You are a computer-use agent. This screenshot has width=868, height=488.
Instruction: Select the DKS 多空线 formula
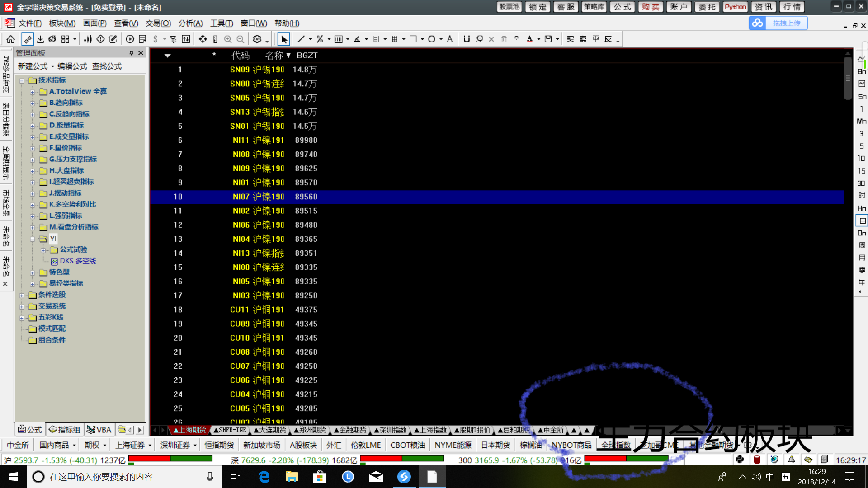click(x=78, y=261)
